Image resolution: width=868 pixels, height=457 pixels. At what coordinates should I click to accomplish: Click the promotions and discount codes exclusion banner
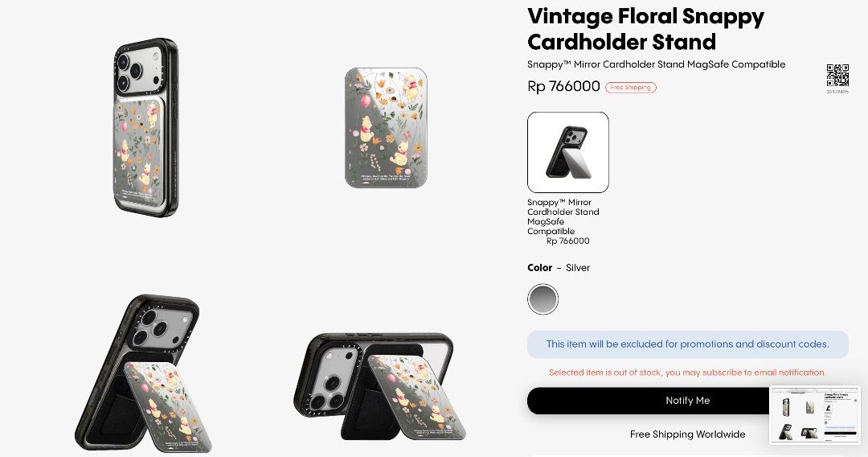pyautogui.click(x=687, y=344)
